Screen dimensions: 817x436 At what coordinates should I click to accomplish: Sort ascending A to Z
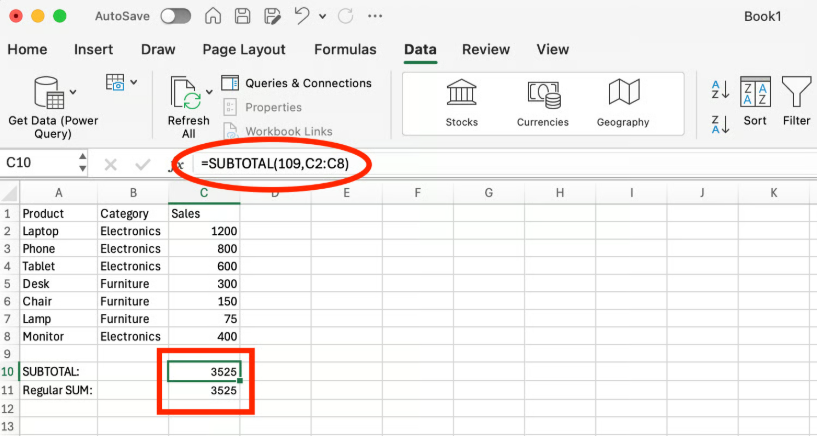(720, 90)
